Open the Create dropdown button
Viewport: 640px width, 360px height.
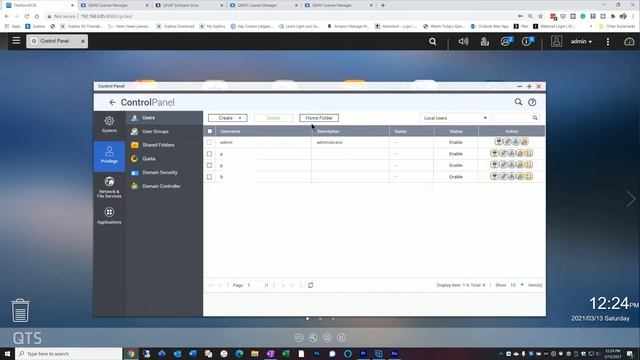tap(227, 118)
